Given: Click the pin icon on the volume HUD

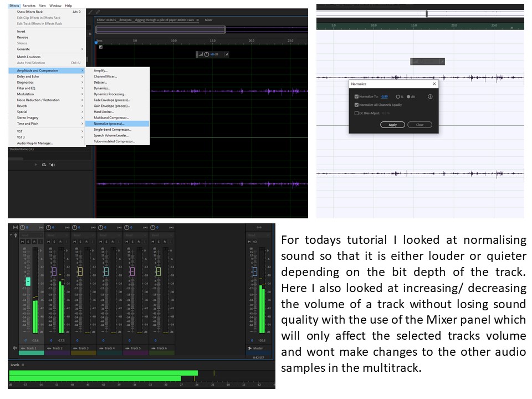Looking at the screenshot, I should 227,54.
